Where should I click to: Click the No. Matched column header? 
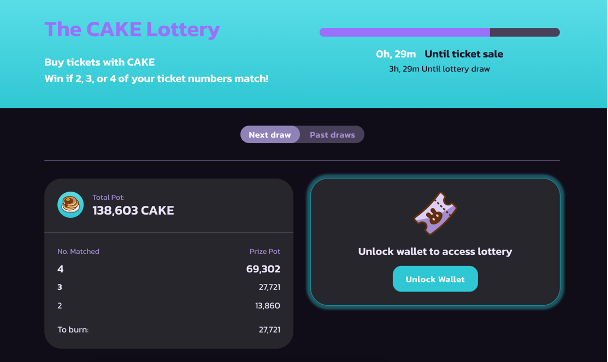78,252
